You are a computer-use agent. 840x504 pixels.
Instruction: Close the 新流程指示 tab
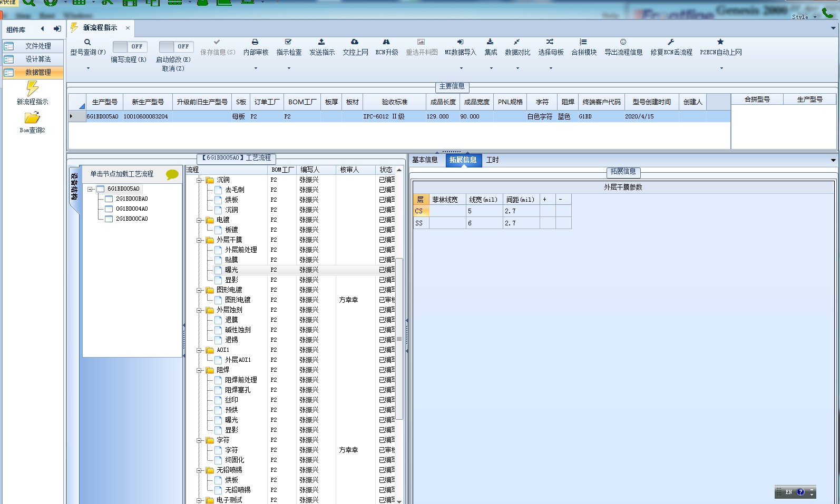(128, 28)
